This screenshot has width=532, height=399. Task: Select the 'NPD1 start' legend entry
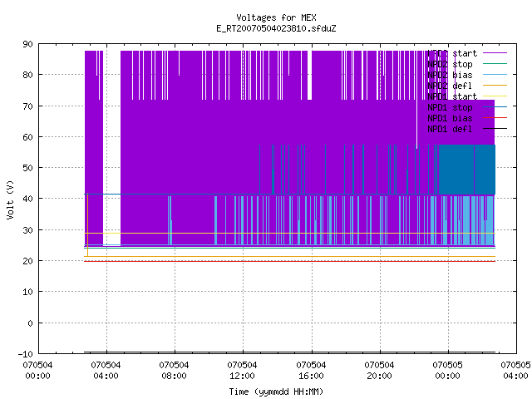452,96
